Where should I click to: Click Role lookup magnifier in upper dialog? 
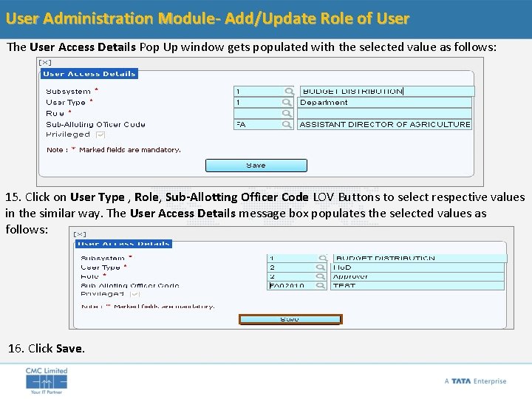click(x=287, y=113)
